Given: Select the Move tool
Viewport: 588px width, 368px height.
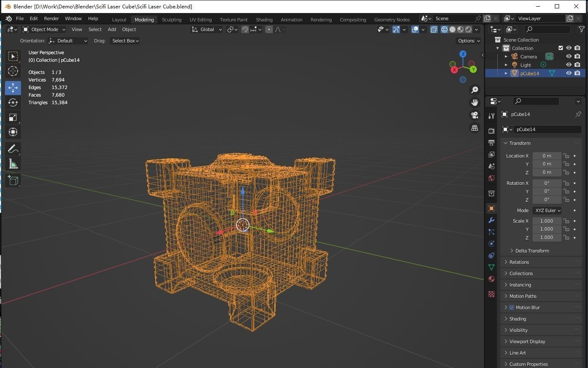Looking at the screenshot, I should tap(13, 87).
